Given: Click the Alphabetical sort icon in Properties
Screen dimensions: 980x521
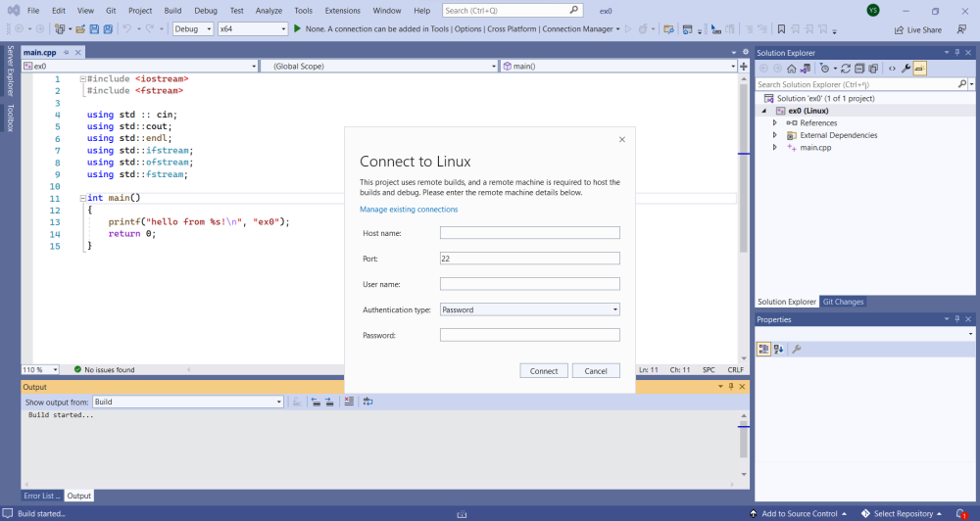Looking at the screenshot, I should pos(778,350).
